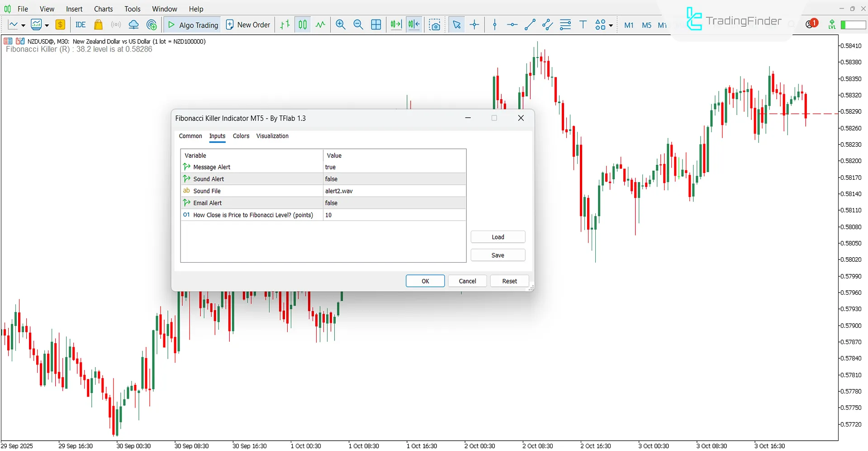Viewport: 868px width, 451px height.
Task: Open the Fibonacci retracement tool
Action: pos(565,24)
